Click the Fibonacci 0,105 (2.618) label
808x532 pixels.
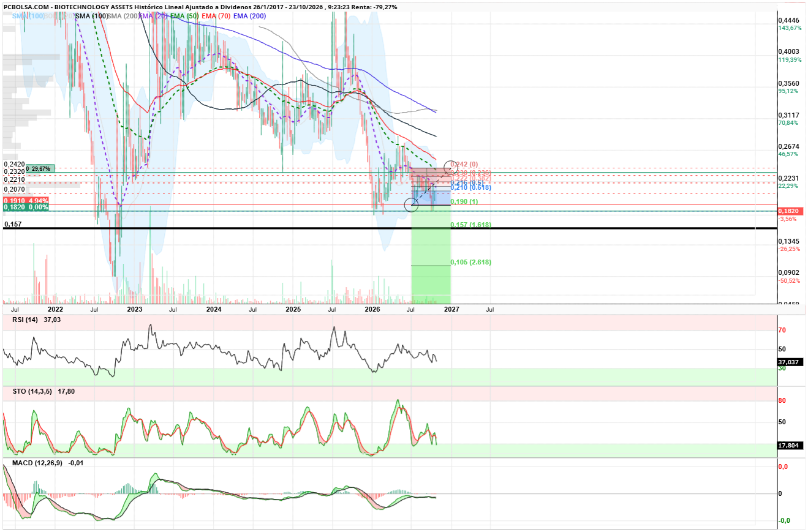click(x=470, y=263)
